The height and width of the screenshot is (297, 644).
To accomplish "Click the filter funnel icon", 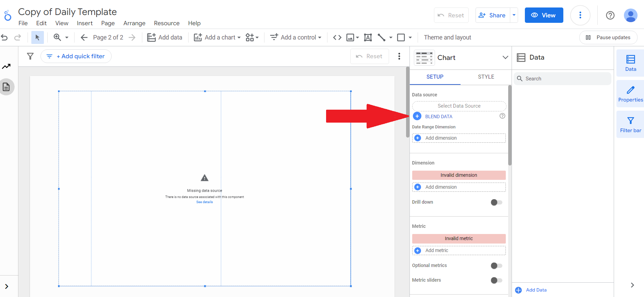I will [30, 56].
